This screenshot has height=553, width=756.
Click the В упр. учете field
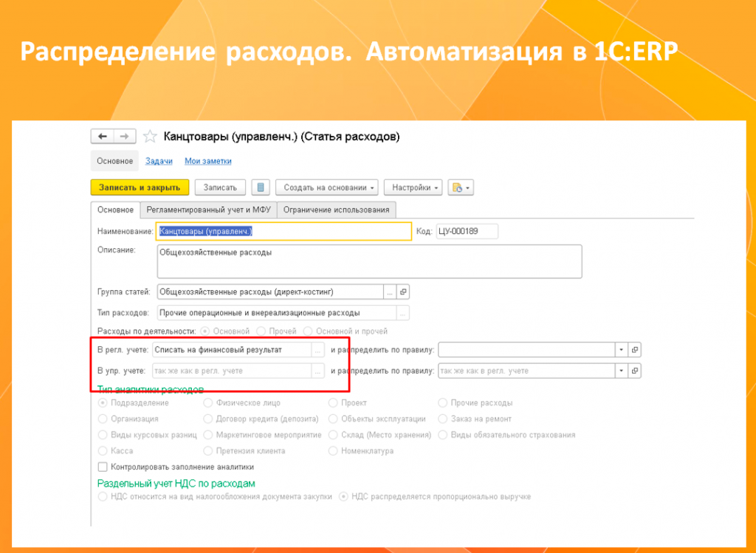tap(231, 371)
